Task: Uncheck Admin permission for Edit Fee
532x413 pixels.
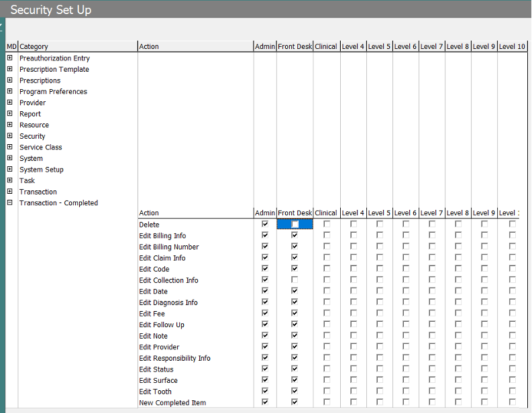Action: coord(265,314)
